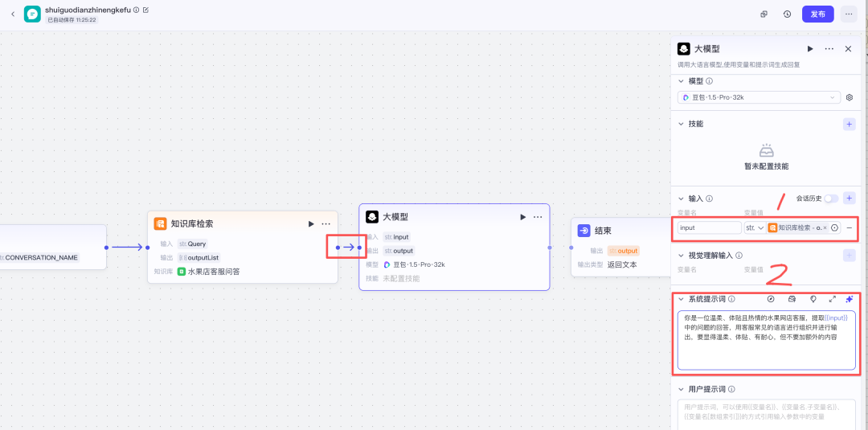This screenshot has height=430, width=868.
Task: Collapse the 模型 section
Action: point(682,81)
